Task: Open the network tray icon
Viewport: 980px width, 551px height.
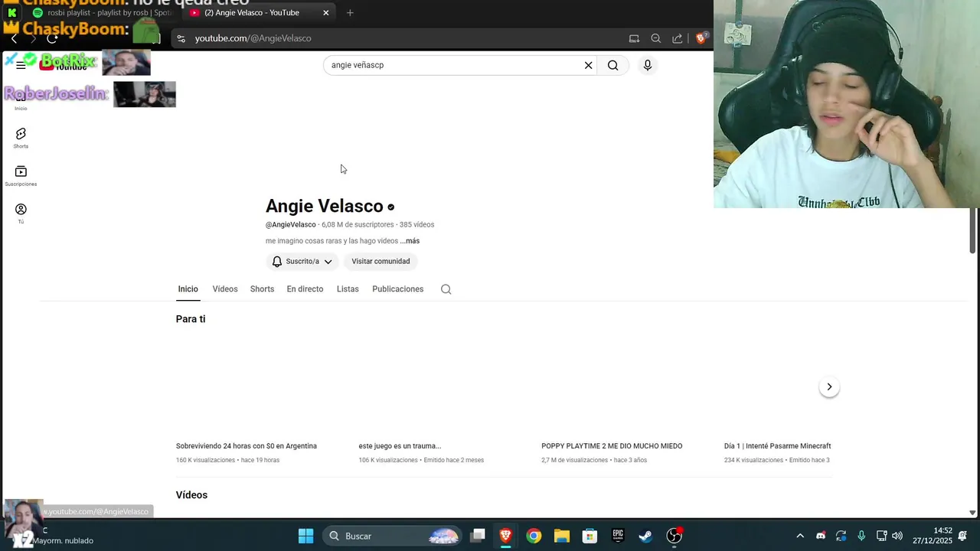Action: coord(881,536)
